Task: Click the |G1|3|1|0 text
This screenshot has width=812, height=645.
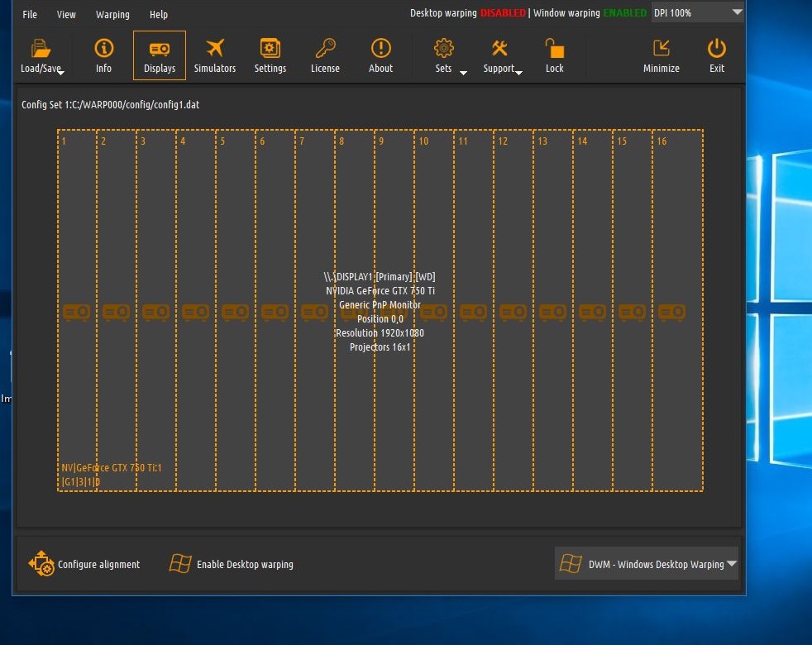Action: (x=81, y=482)
